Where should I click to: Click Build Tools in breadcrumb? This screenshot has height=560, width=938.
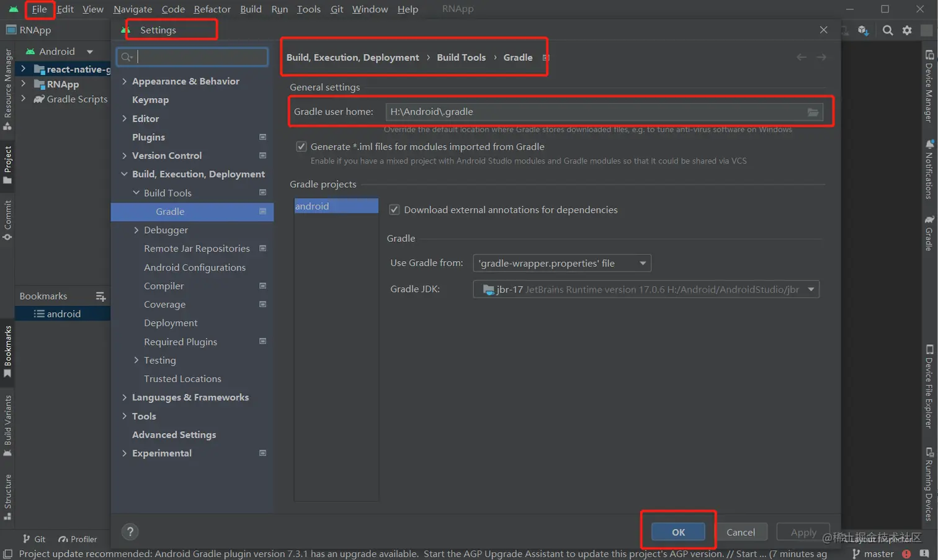(461, 57)
